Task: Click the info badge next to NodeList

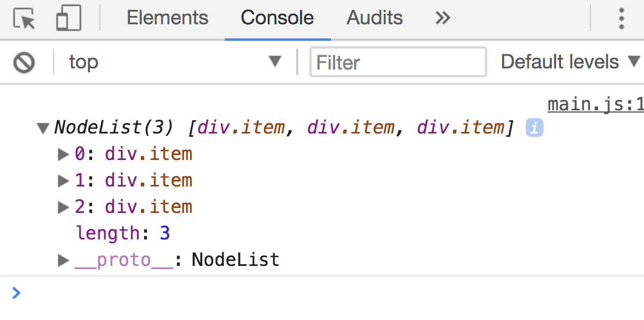Action: pos(534,127)
